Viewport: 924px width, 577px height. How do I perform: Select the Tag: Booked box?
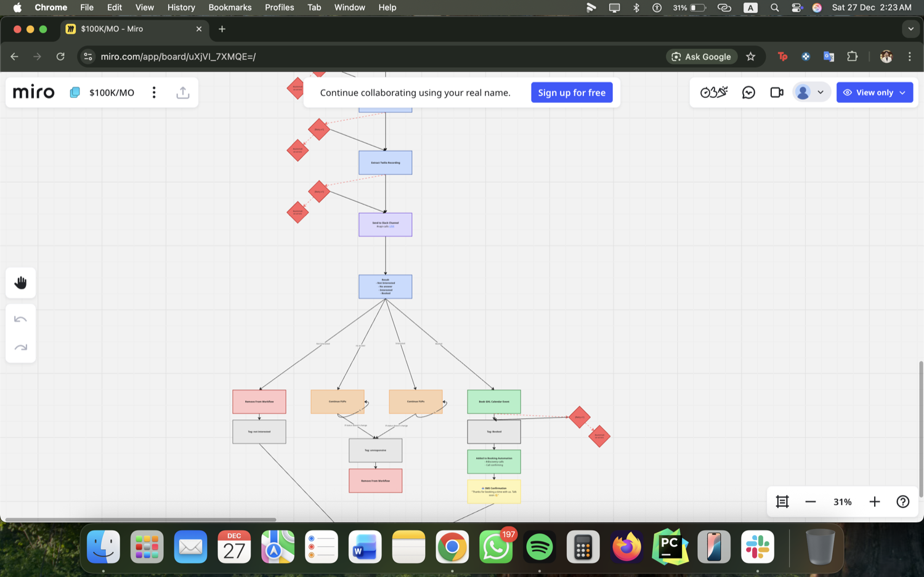tap(494, 432)
